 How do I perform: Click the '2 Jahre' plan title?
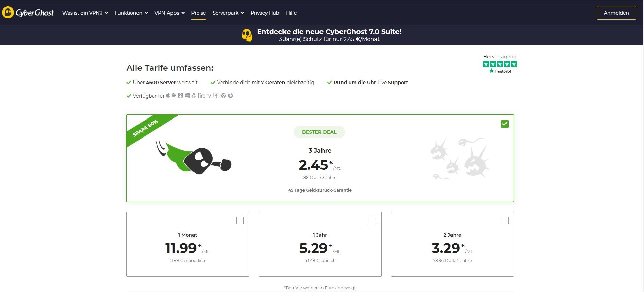point(452,235)
